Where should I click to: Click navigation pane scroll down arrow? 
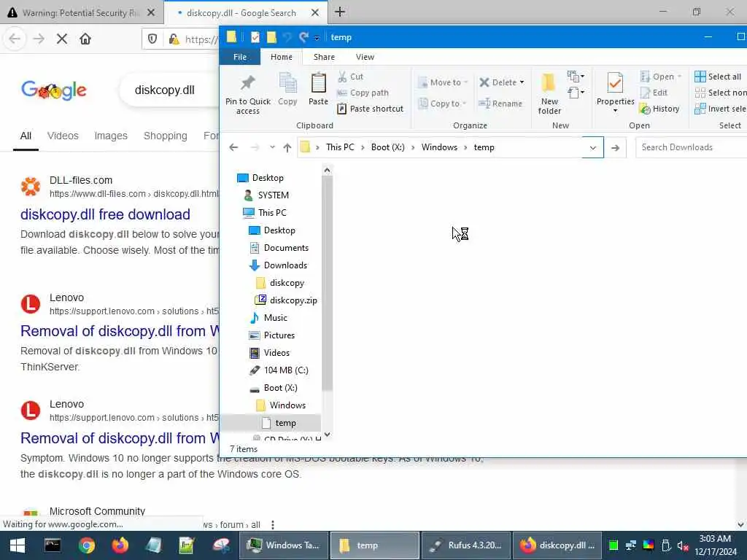(327, 435)
